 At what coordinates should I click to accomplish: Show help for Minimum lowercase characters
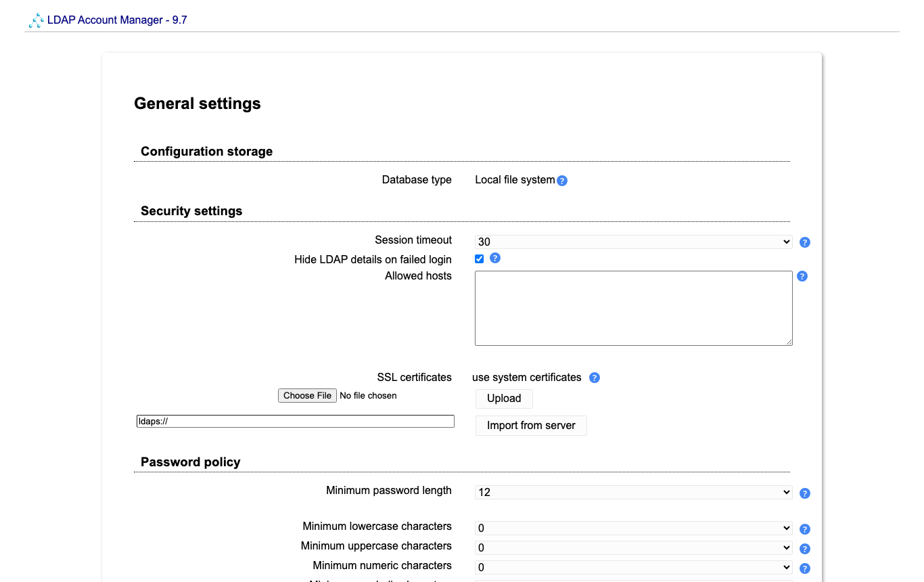point(805,529)
